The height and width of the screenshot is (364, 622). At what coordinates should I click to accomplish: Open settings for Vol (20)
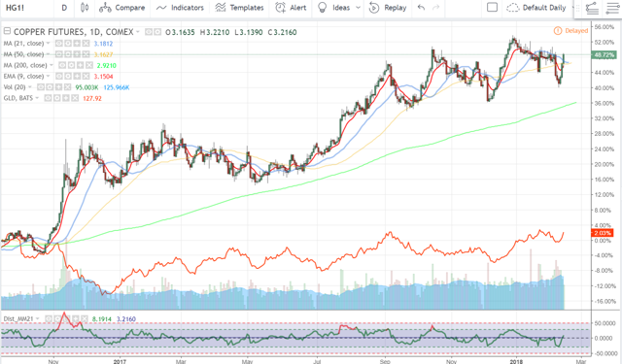pos(50,87)
